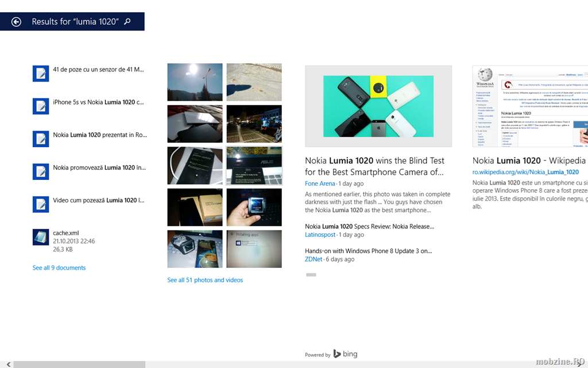
Task: Open the Latinospost source link
Action: click(320, 235)
